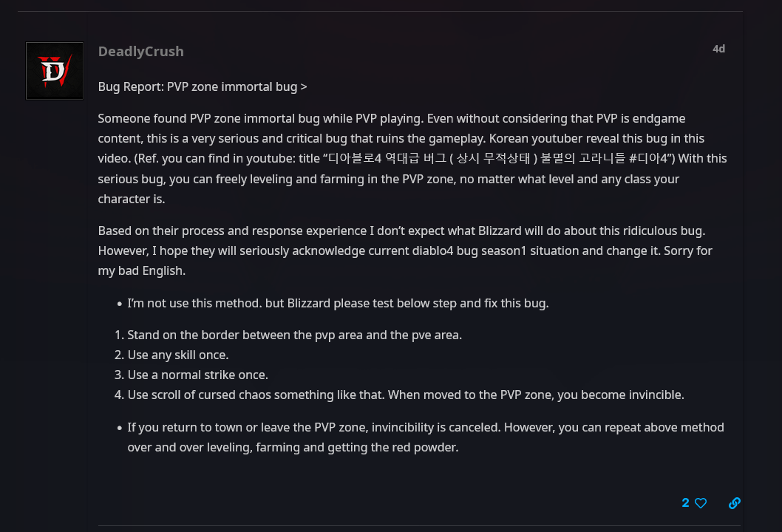Show who liked via count 2
The image size is (782, 532).
coord(685,503)
